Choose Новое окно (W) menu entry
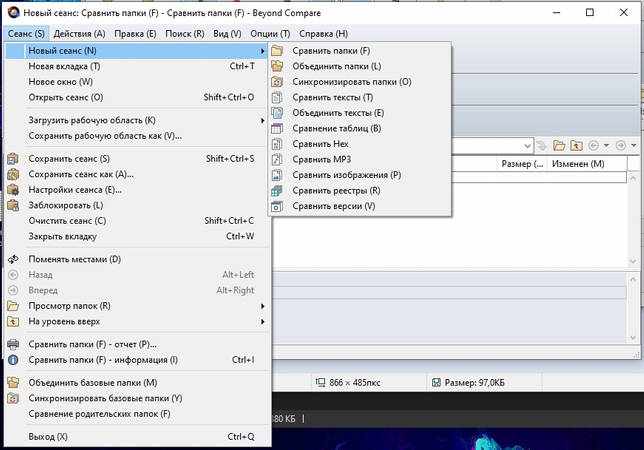 (138, 82)
